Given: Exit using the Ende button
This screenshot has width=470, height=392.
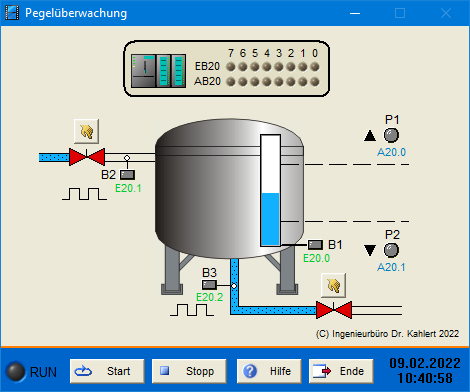Looking at the screenshot, I should tap(341, 371).
